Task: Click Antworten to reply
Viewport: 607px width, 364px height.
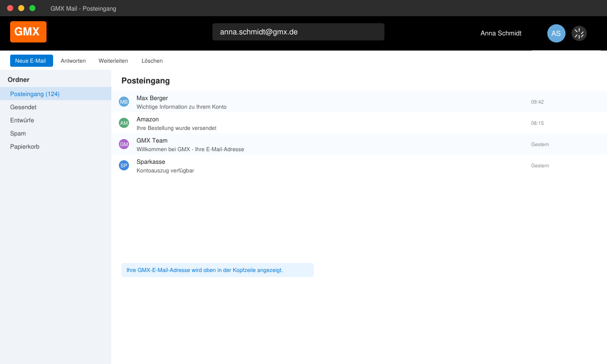Action: click(x=73, y=61)
